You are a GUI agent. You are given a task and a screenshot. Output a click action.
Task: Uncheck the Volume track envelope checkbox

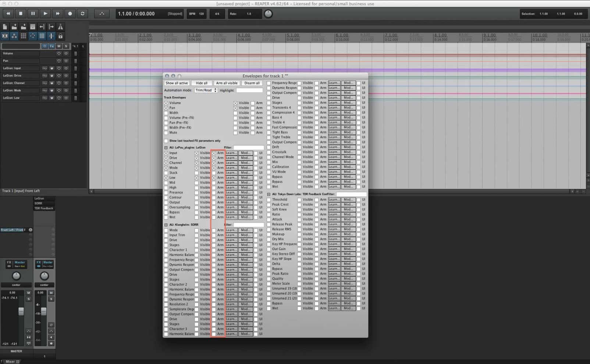point(166,103)
